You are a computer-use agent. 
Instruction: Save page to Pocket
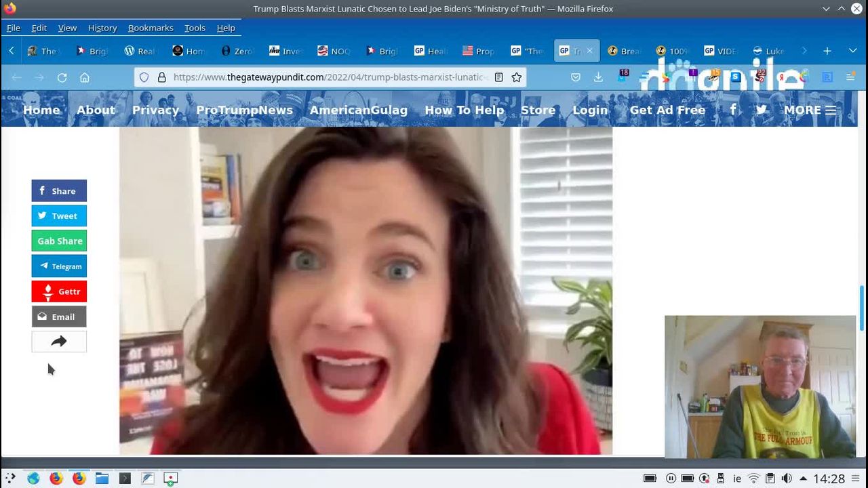point(576,77)
